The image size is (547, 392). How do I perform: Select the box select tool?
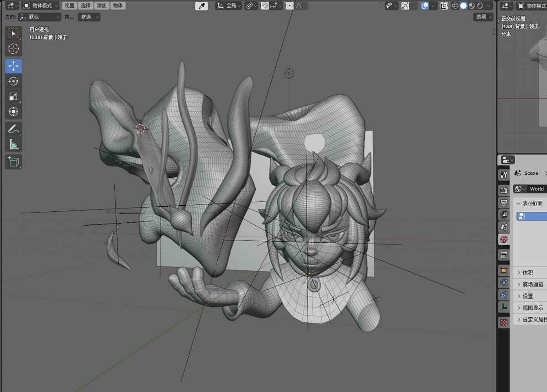pos(13,34)
